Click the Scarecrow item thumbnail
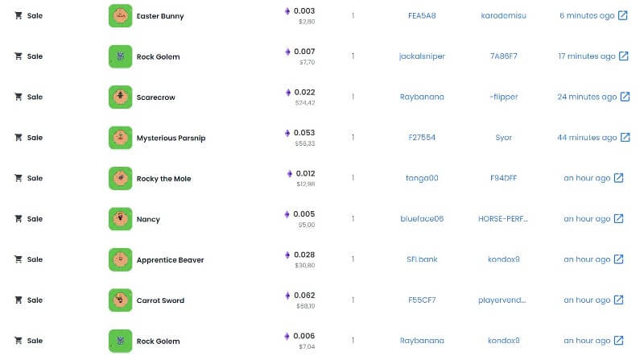The width and height of the screenshot is (644, 356). pyautogui.click(x=120, y=97)
